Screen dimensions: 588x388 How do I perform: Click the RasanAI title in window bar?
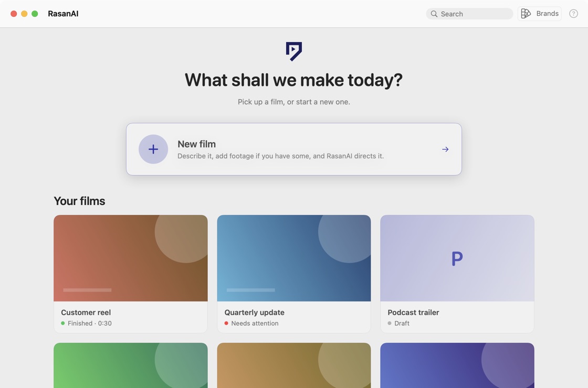(x=63, y=14)
